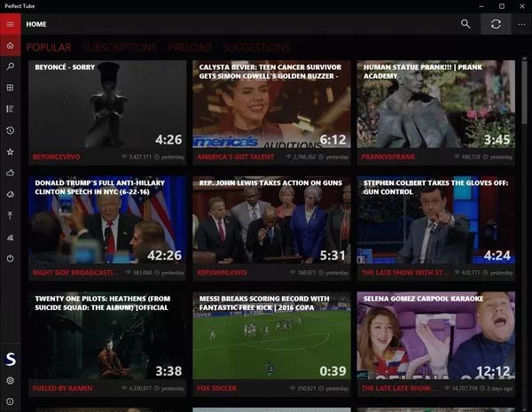This screenshot has width=532, height=412.
Task: Switch to the SUGGESTIONS tab
Action: pos(256,47)
